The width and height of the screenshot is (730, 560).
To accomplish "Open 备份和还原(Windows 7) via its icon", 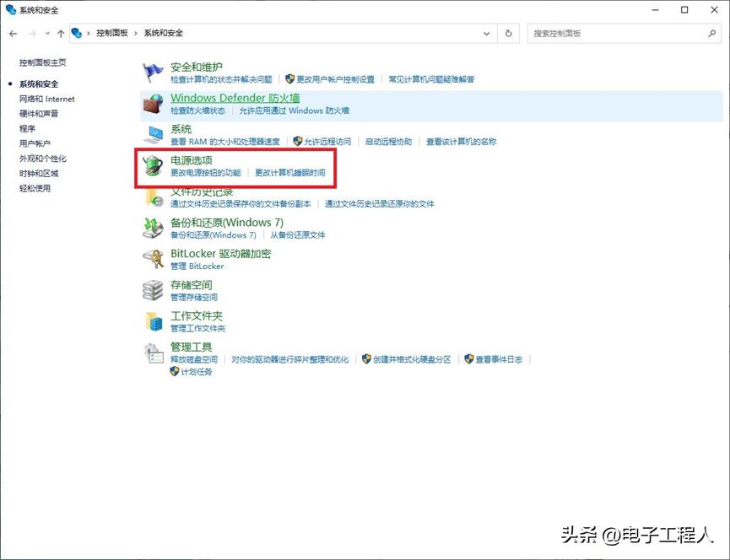I will (x=154, y=228).
